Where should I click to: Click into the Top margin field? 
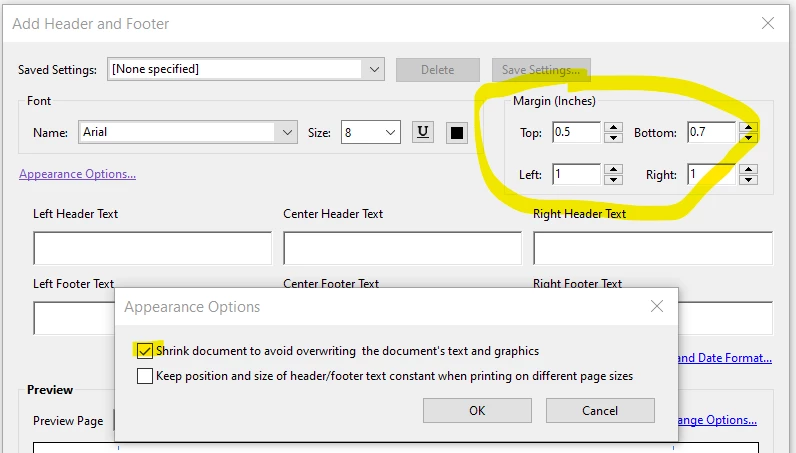click(x=577, y=132)
